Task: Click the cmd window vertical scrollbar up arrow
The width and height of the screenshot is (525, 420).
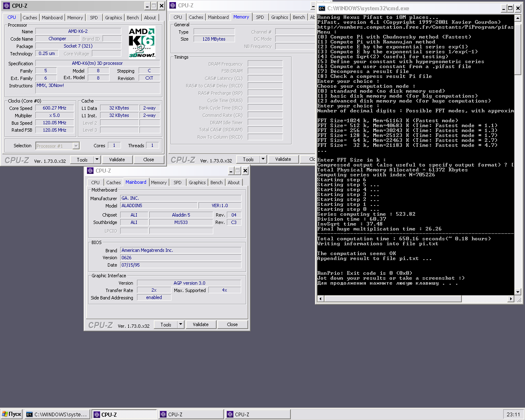Action: [x=518, y=18]
